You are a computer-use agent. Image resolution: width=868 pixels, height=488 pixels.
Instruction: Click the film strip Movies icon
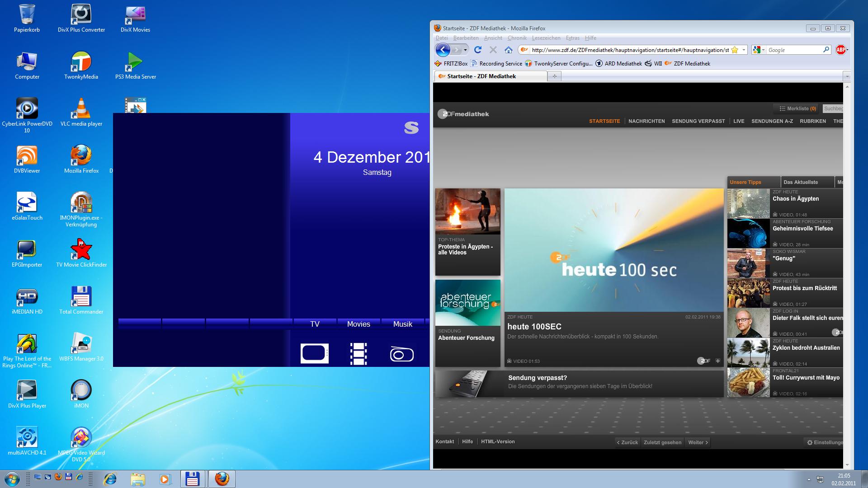coord(359,354)
